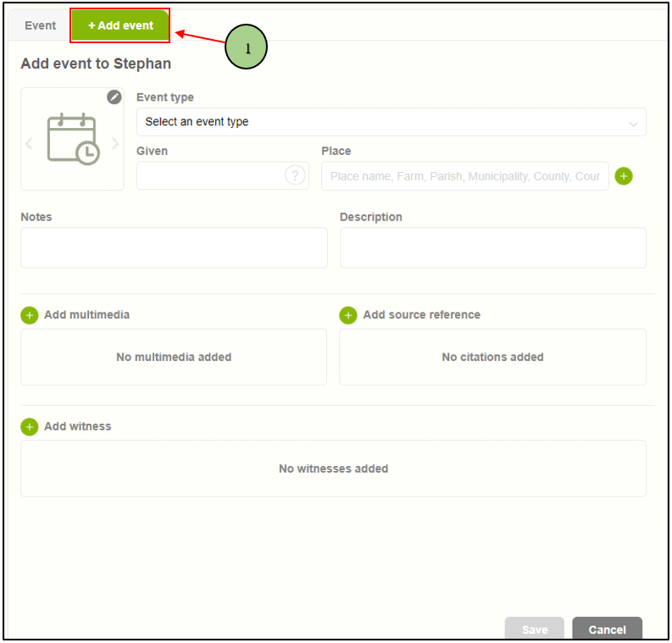Select the + Add event tab
The width and height of the screenshot is (672, 643).
120,25
